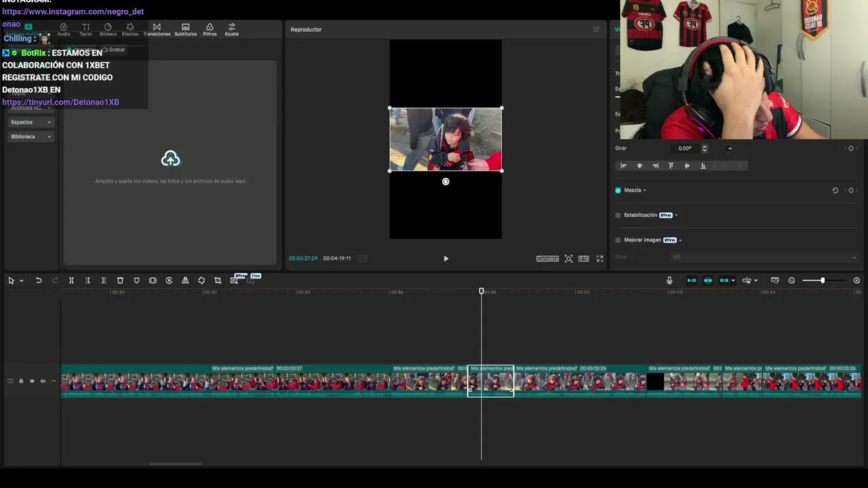Add a marker to the timeline

pyautogui.click(x=136, y=281)
